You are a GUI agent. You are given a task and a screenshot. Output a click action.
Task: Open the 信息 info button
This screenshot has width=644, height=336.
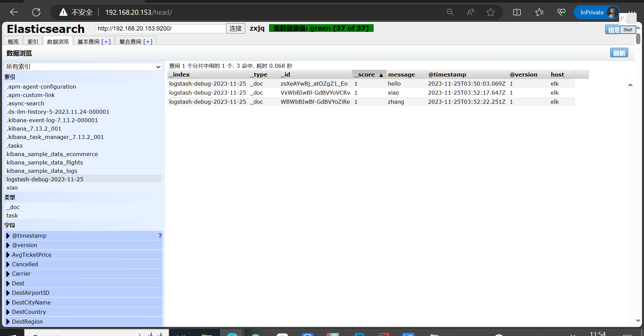612,30
